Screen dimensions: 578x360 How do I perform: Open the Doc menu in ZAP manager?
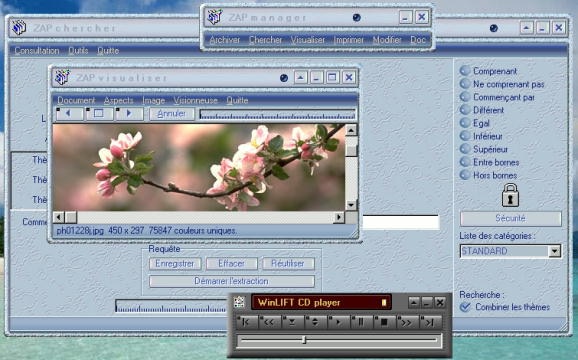coord(418,40)
